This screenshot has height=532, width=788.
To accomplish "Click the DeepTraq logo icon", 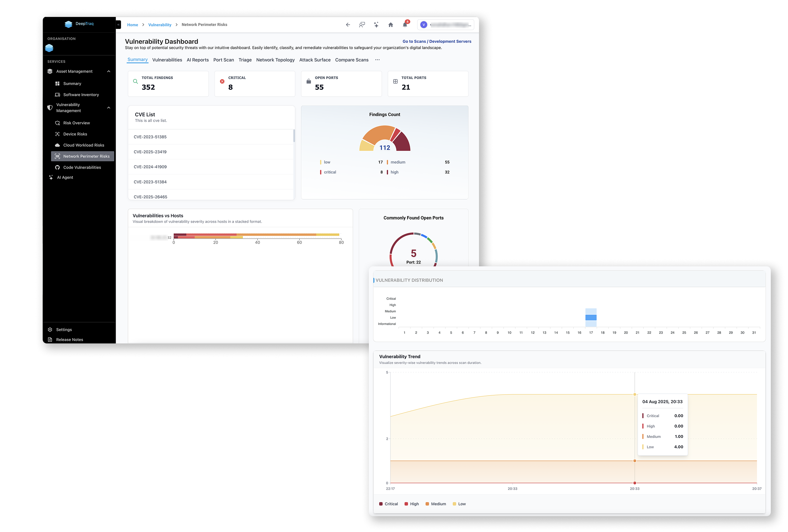I will [68, 24].
